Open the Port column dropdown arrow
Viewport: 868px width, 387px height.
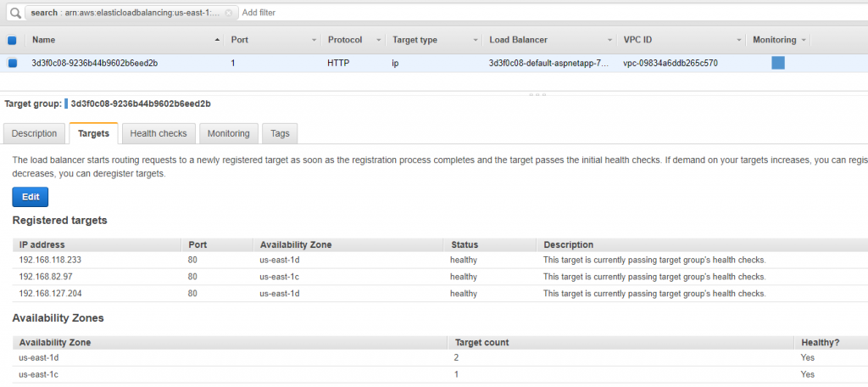314,41
